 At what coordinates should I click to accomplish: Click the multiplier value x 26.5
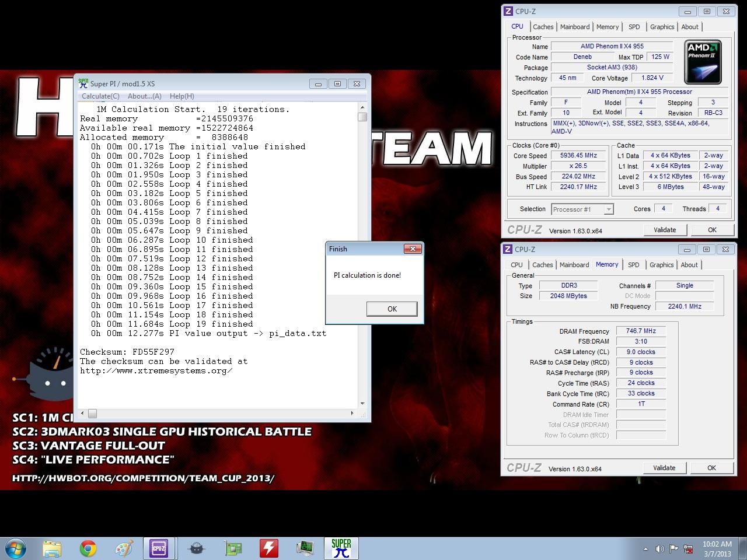pyautogui.click(x=579, y=166)
